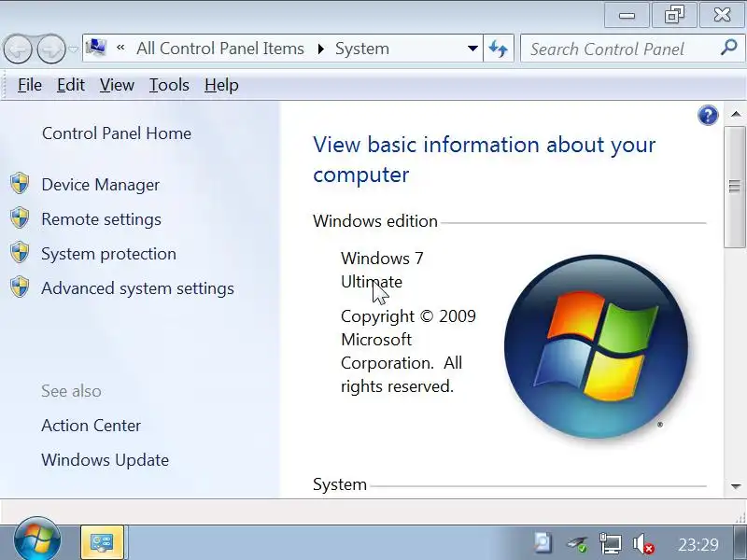Open the Windows Start orb

point(37,540)
